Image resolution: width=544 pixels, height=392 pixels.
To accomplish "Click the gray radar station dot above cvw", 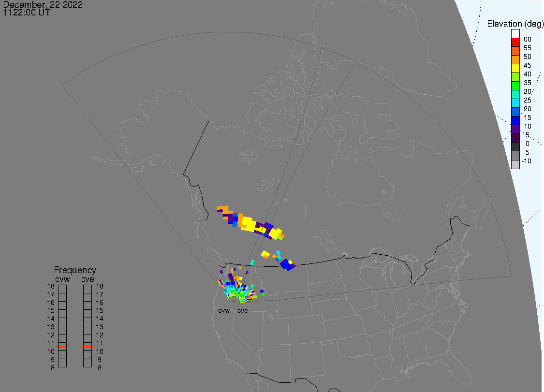I will (234, 302).
